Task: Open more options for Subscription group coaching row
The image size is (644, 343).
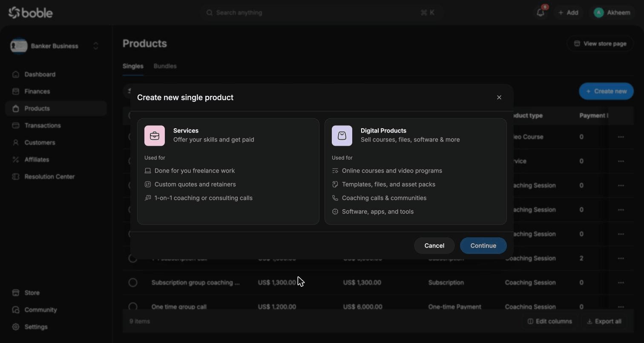Action: [621, 282]
